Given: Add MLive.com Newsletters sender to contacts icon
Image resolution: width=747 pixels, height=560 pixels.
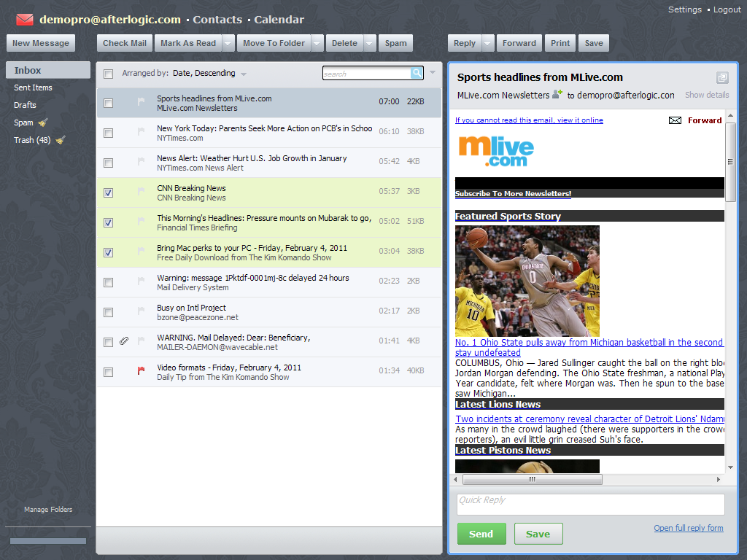Looking at the screenshot, I should pos(558,94).
